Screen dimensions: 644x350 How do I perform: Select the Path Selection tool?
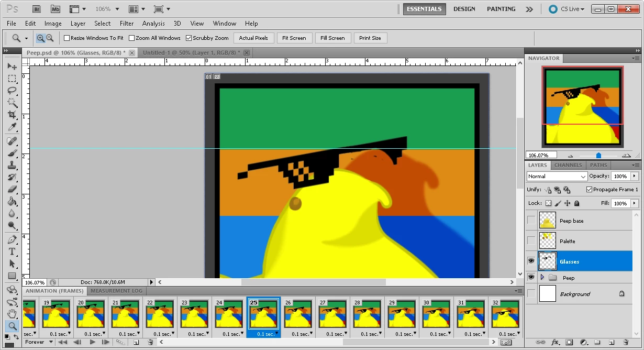tap(12, 264)
